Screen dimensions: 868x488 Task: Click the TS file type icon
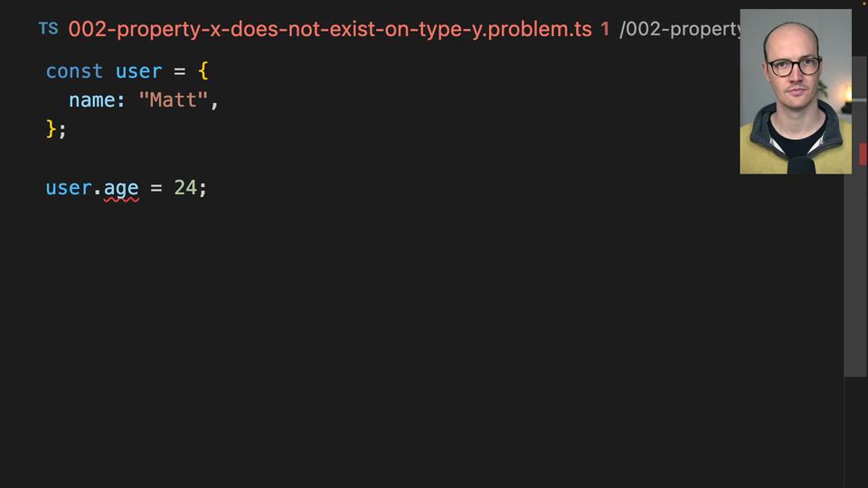point(48,29)
